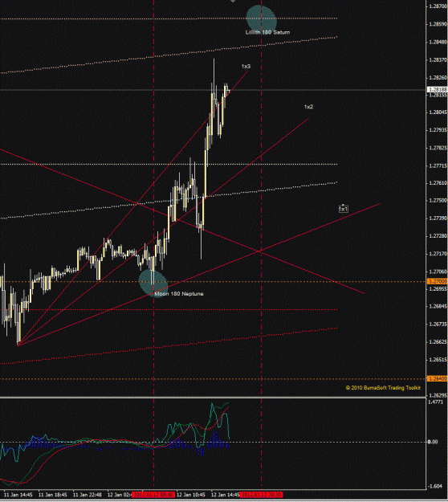Click the Lillith 180 Saturn label
The height and width of the screenshot is (502, 448).
[267, 32]
